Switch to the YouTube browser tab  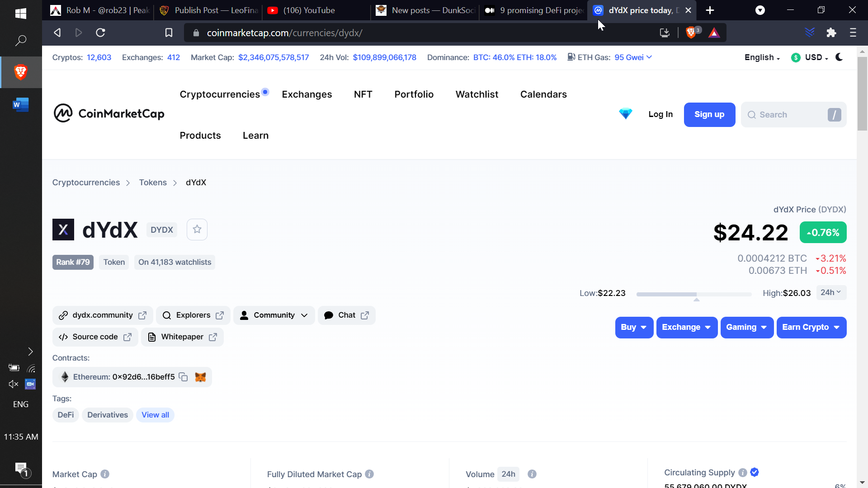316,10
